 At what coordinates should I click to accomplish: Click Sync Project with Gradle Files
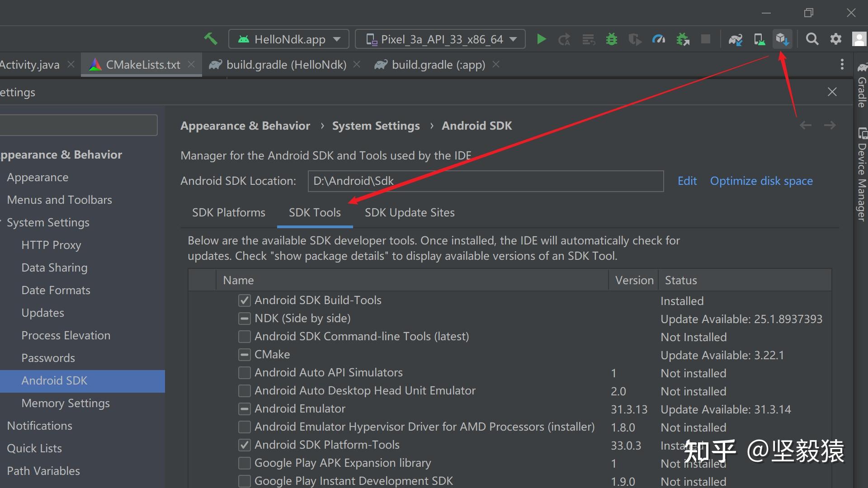tap(736, 39)
